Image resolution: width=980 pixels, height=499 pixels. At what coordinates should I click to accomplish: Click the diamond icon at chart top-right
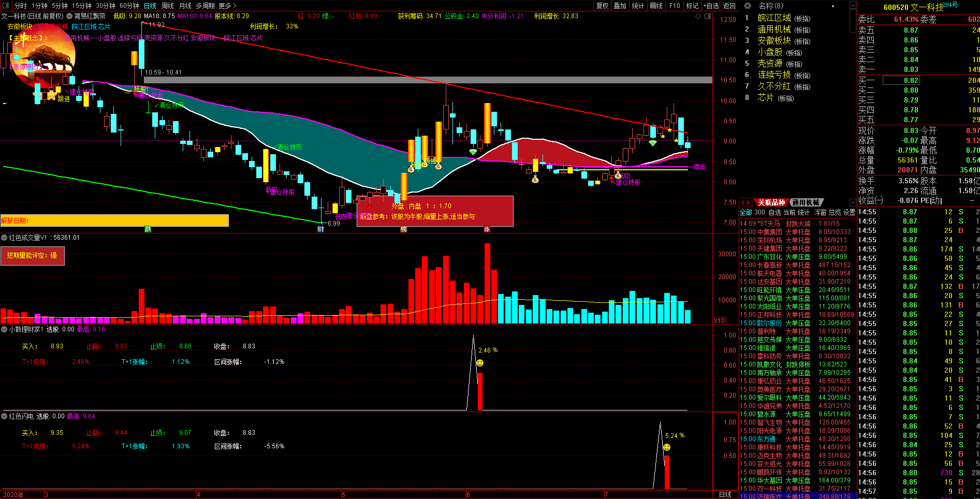click(698, 17)
